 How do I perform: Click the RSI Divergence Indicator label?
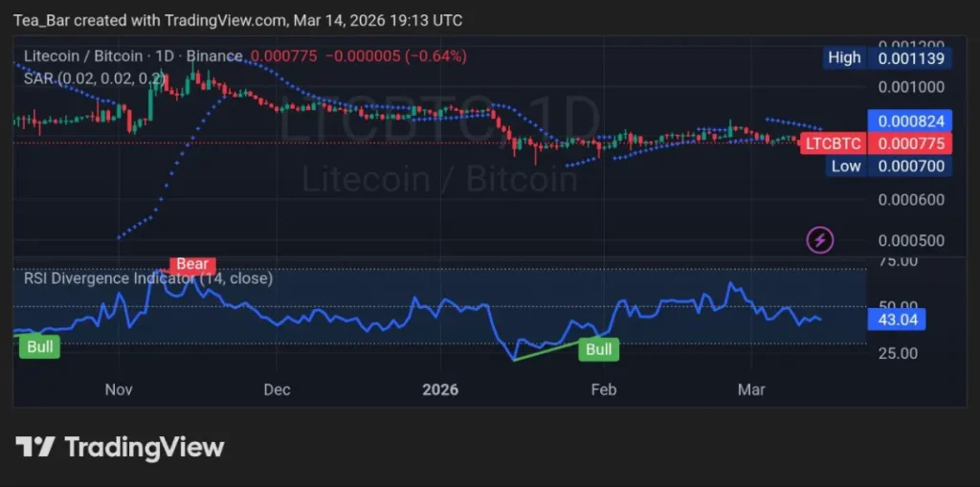(148, 278)
